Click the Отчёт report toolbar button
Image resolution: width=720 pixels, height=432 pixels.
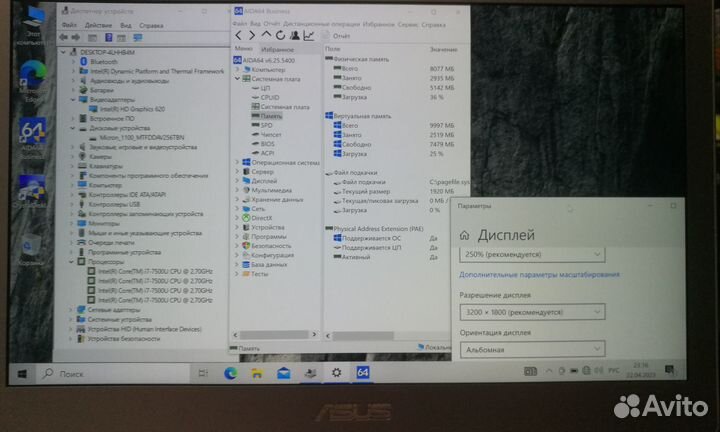[x=336, y=36]
